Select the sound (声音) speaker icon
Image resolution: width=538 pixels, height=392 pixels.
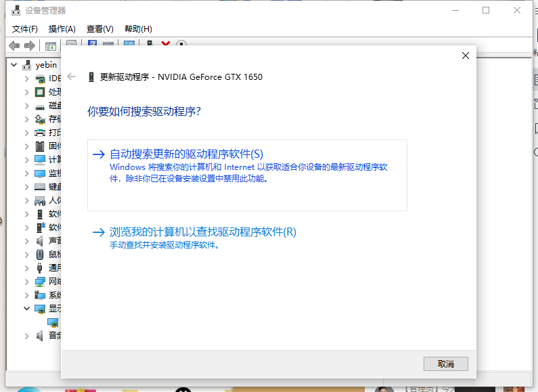click(x=40, y=241)
